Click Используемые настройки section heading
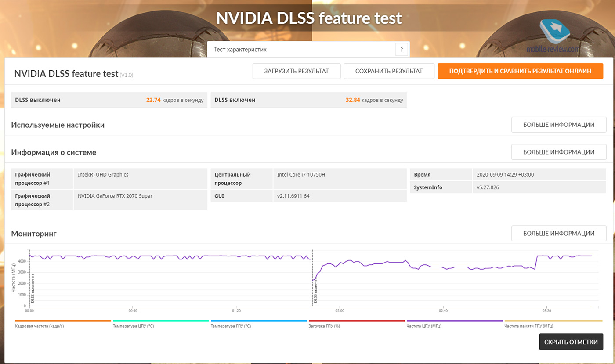 point(58,125)
